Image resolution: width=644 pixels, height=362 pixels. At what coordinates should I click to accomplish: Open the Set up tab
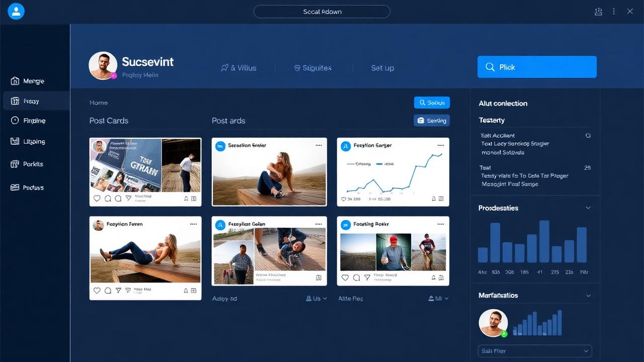click(382, 68)
